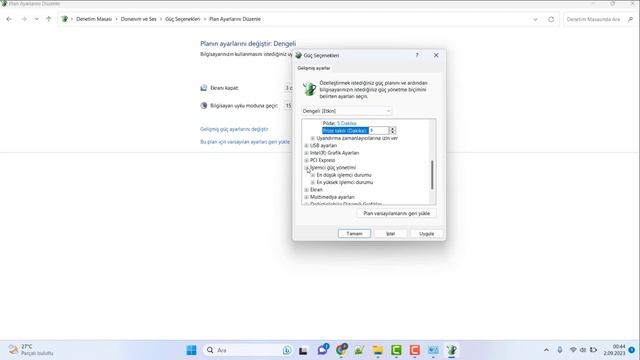This screenshot has height=360, width=640.
Task: Click the 'Pilde: 5 Dakika' value
Action: 347,123
